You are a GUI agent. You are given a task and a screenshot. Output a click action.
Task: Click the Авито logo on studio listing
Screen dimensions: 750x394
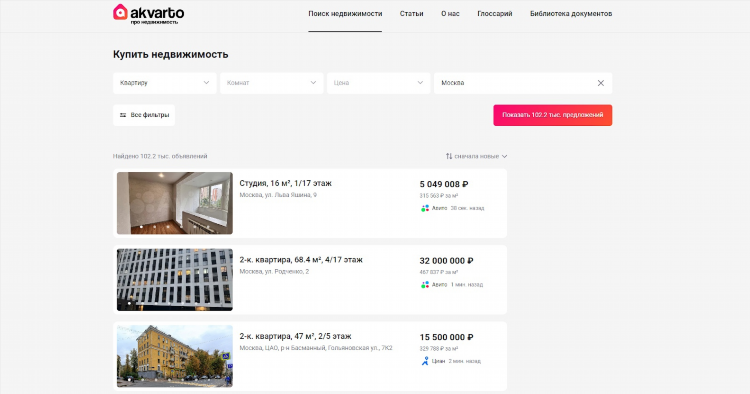[x=425, y=208]
